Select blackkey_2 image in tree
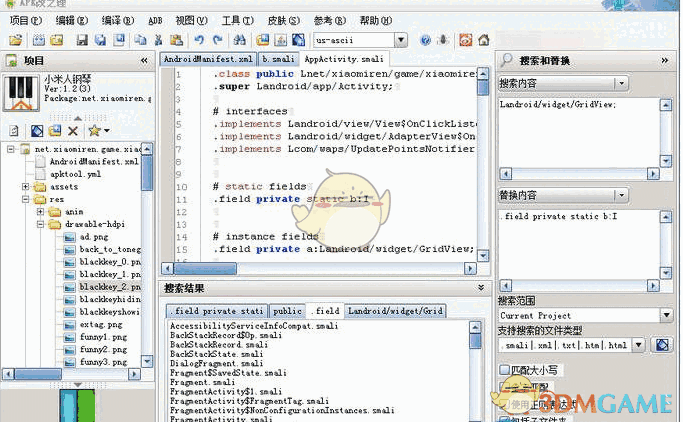The width and height of the screenshot is (683, 422). 110,287
